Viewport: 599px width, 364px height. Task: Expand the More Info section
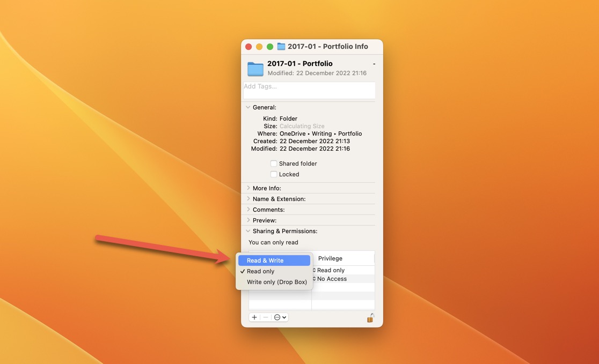(x=248, y=188)
